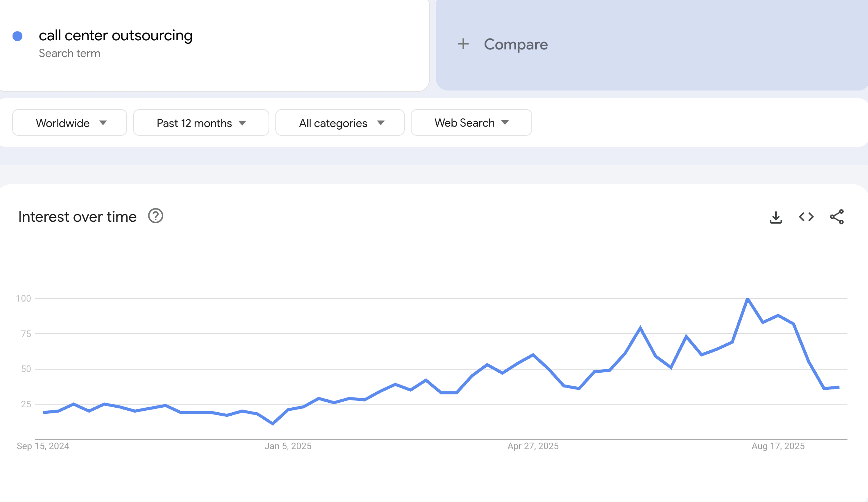Click the download CSV icon
868x502 pixels.
tap(775, 217)
